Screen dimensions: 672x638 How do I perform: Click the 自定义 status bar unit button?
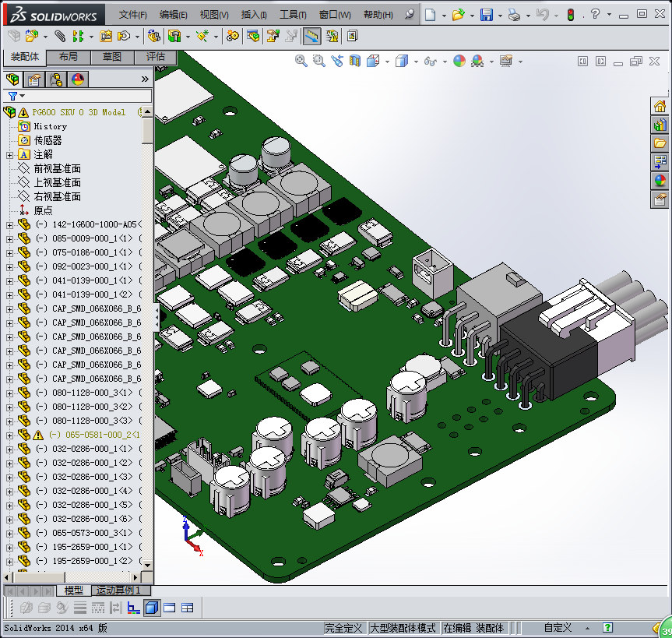click(x=558, y=628)
